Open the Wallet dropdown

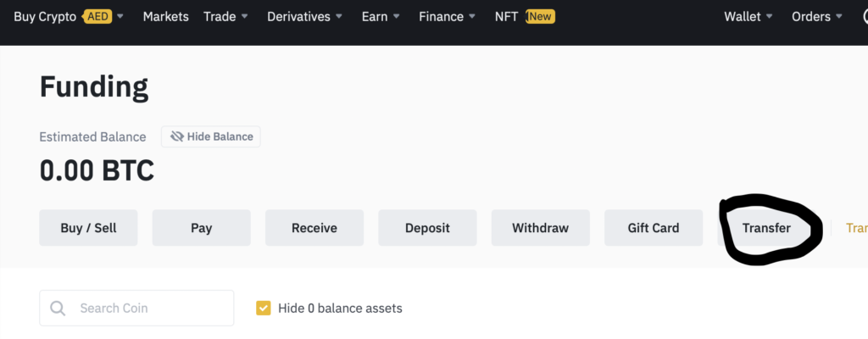coord(748,17)
